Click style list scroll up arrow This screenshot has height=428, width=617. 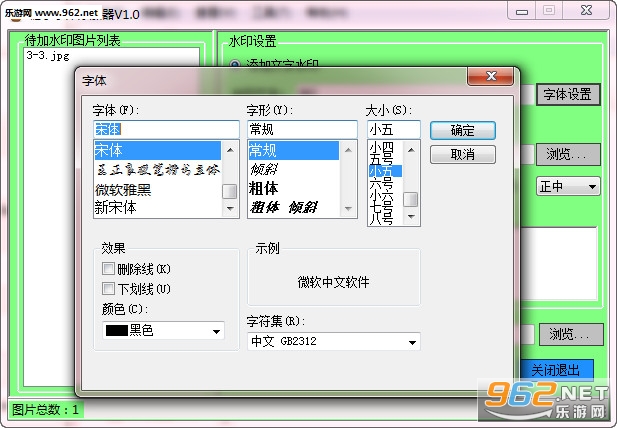coord(348,150)
